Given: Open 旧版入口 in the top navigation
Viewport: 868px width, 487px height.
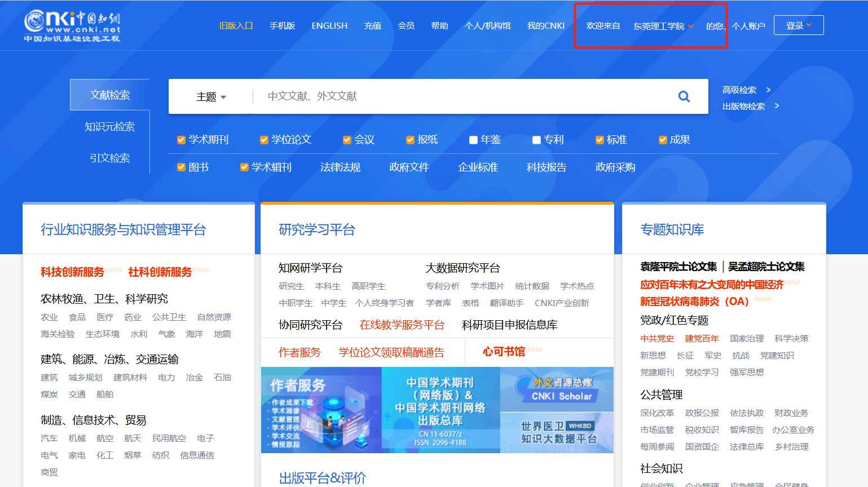Looking at the screenshot, I should (236, 26).
